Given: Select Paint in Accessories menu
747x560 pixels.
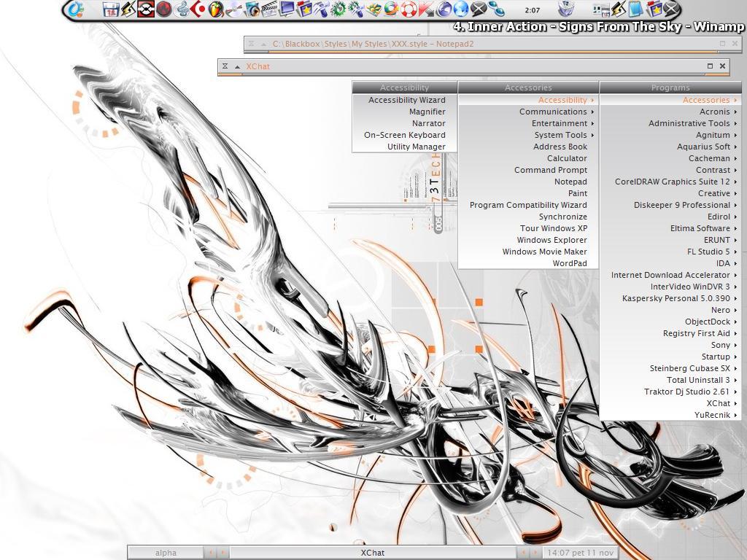Looking at the screenshot, I should pyautogui.click(x=528, y=193).
